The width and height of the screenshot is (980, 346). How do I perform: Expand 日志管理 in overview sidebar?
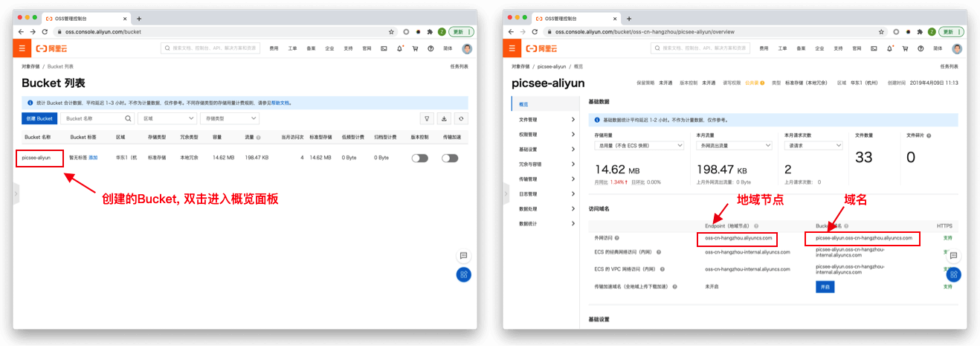[x=547, y=193]
